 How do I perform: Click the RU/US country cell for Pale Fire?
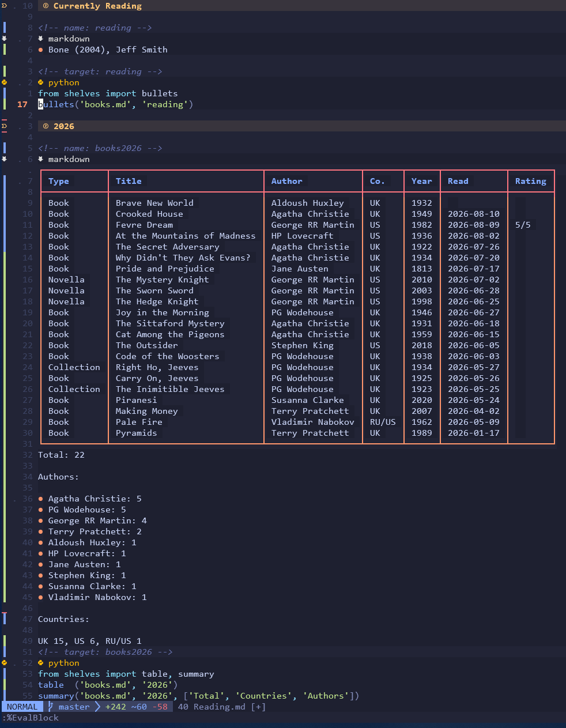(383, 422)
